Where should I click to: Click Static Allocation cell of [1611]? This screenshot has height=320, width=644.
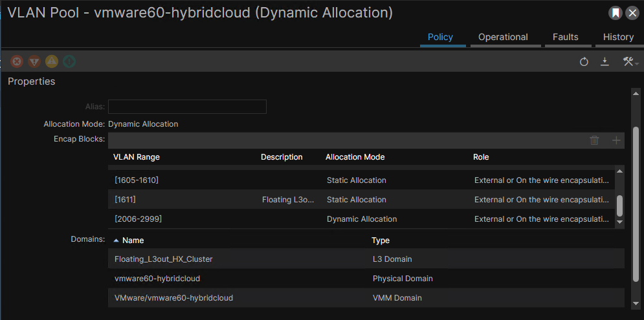[357, 199]
